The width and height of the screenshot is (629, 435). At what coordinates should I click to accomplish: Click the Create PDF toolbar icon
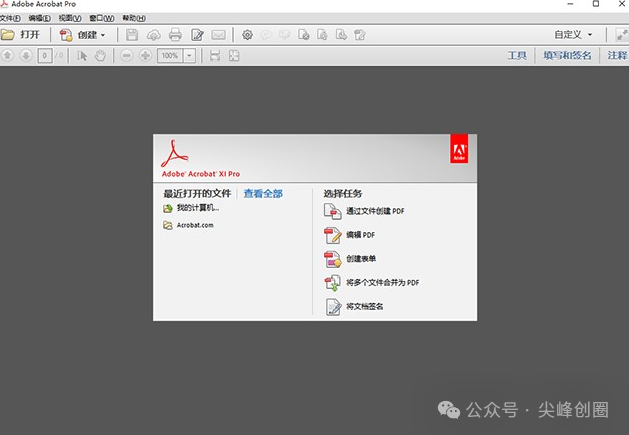tap(66, 35)
